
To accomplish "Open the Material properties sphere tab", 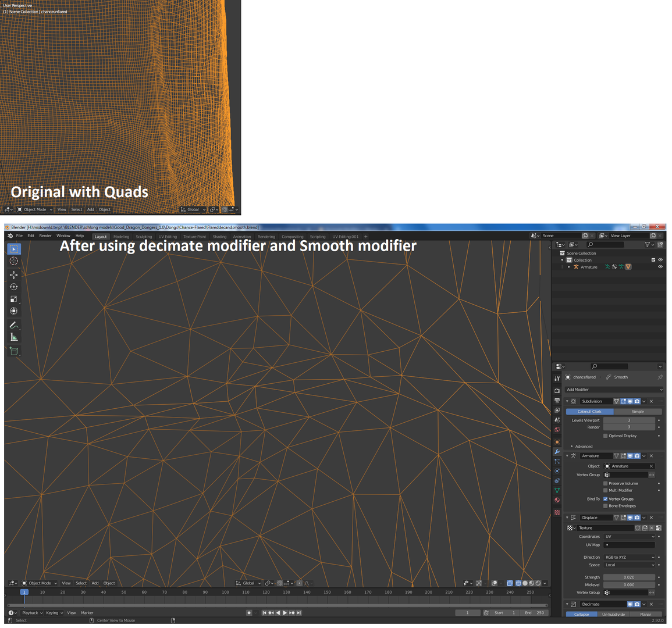I will pyautogui.click(x=557, y=500).
